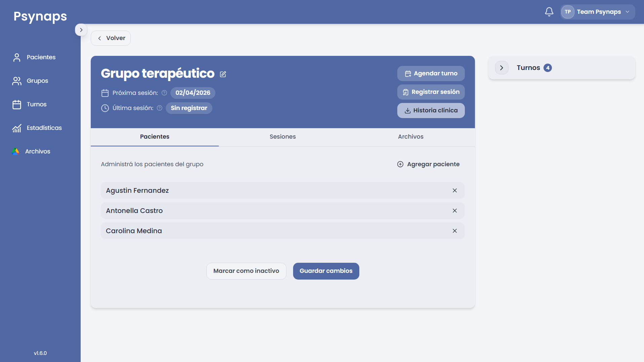This screenshot has width=644, height=362.
Task: Click the Administrá los pacientes del grupo text
Action: coord(152,164)
